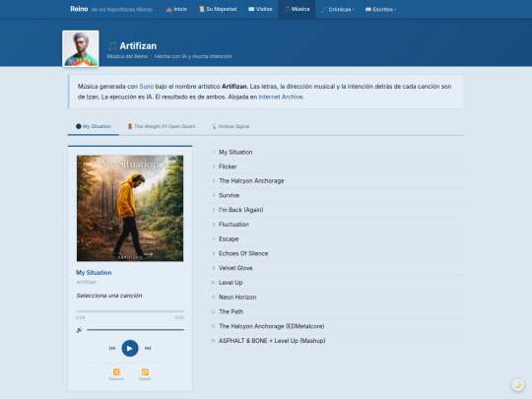Expand the Escritos dropdown menu

tap(380, 9)
